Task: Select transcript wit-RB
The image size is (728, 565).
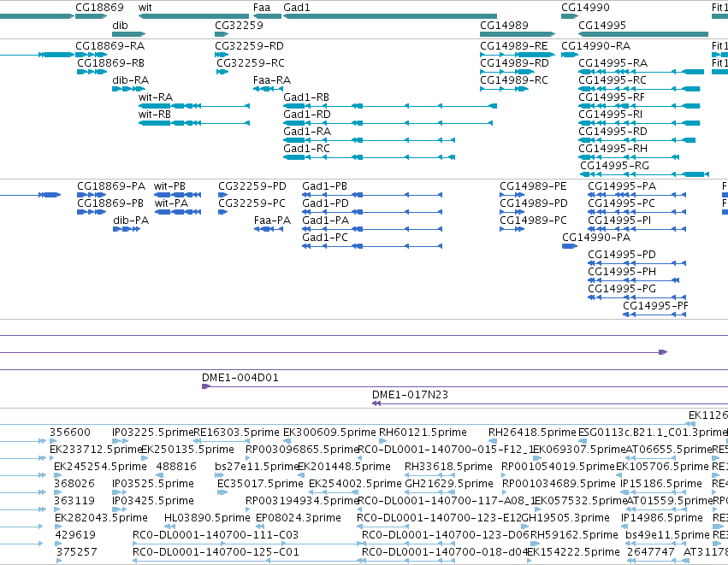Action: tap(194, 123)
